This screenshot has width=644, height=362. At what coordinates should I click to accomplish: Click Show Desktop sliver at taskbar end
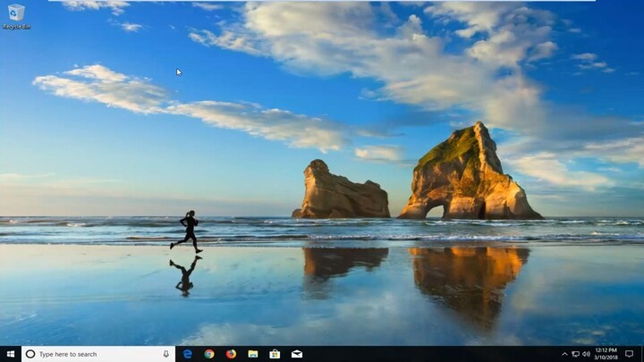[x=642, y=354]
